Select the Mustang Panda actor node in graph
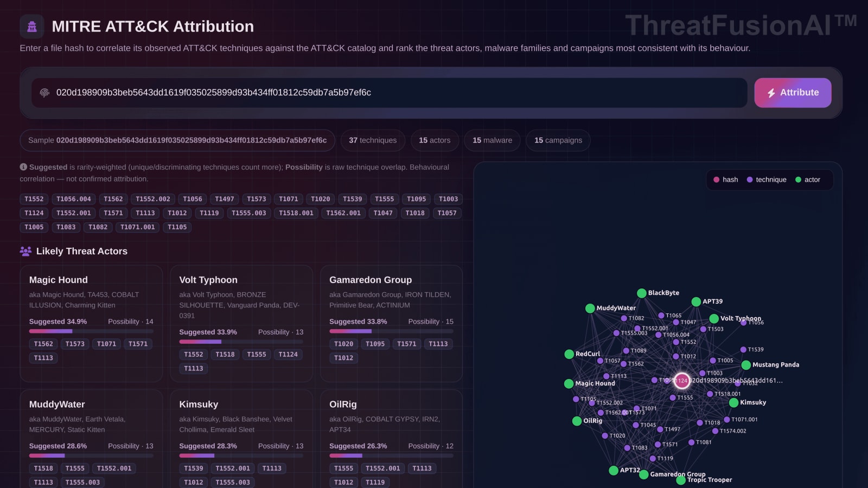Screen dimensions: 868x488 (746, 365)
